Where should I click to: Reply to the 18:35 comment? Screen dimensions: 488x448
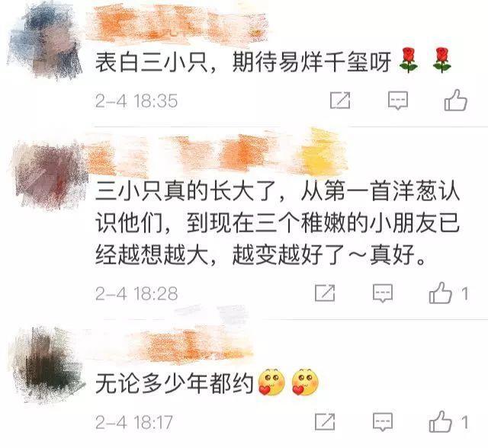(x=398, y=101)
